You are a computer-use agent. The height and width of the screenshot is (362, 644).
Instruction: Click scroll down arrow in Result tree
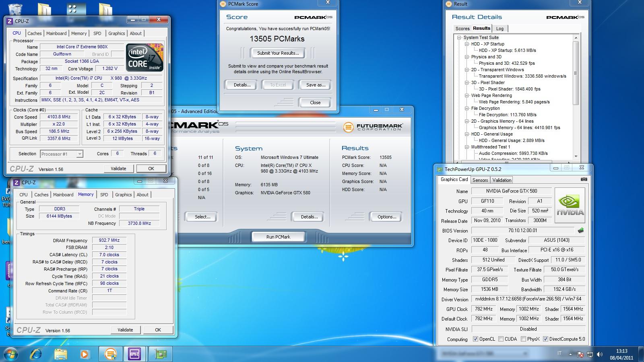(x=576, y=156)
